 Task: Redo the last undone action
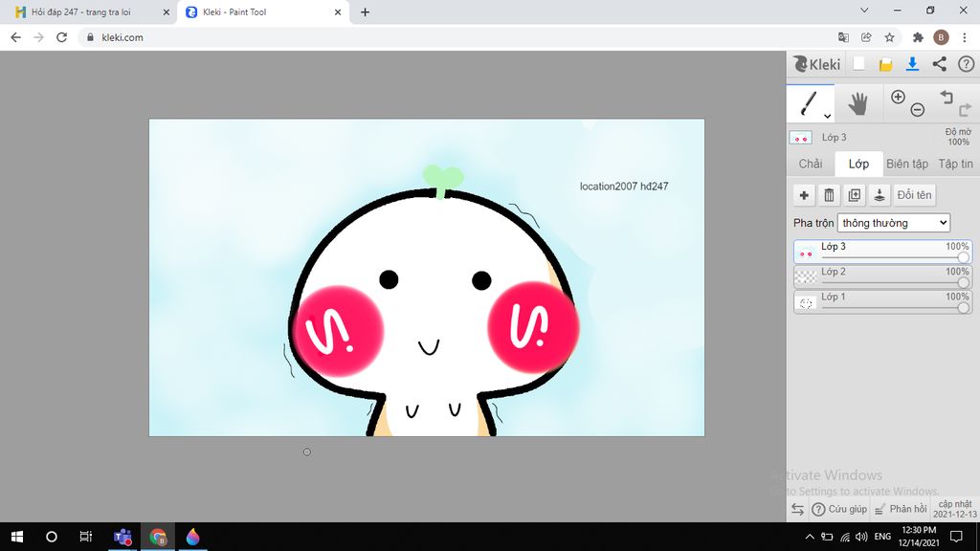click(965, 110)
